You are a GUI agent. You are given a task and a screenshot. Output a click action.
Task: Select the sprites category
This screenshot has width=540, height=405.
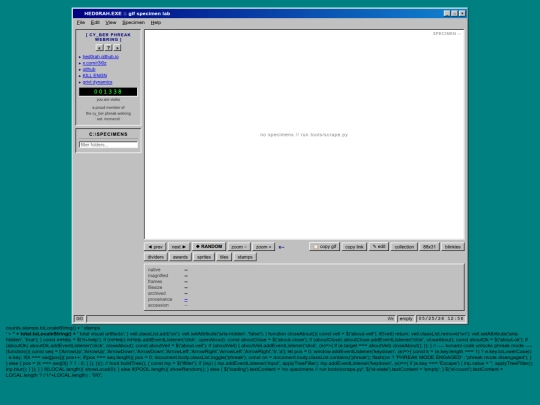tap(204, 257)
